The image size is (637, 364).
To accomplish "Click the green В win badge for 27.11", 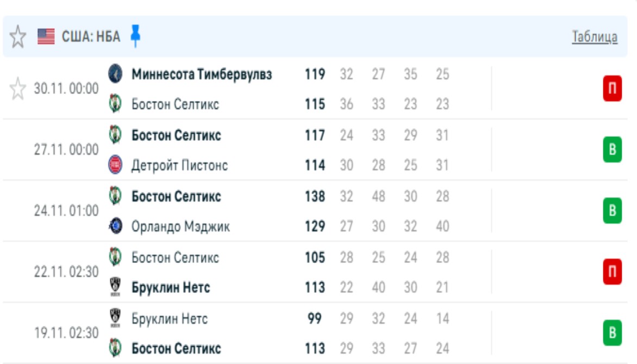I will 612,149.
